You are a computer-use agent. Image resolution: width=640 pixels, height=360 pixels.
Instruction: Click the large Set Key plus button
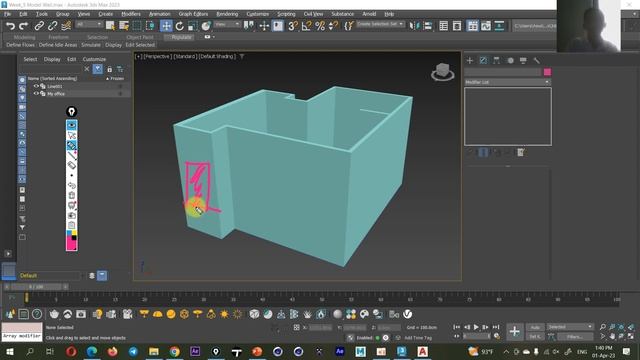pyautogui.click(x=514, y=331)
